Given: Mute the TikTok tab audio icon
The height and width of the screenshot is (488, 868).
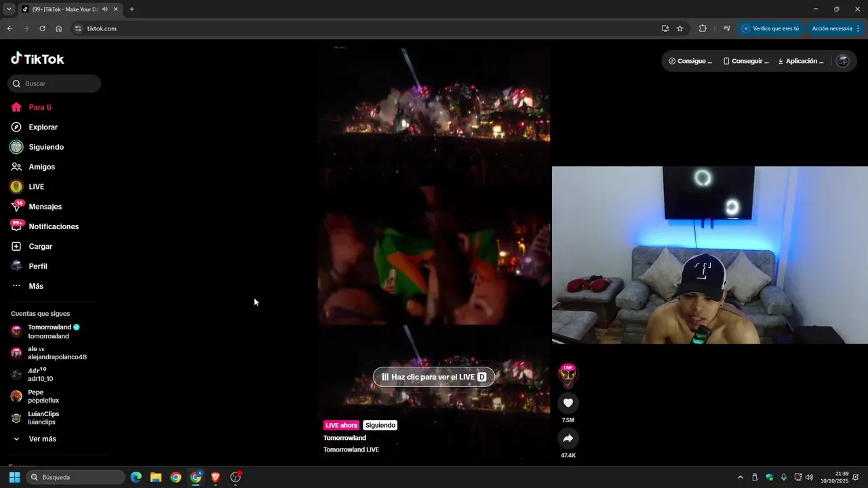Looking at the screenshot, I should click(105, 9).
